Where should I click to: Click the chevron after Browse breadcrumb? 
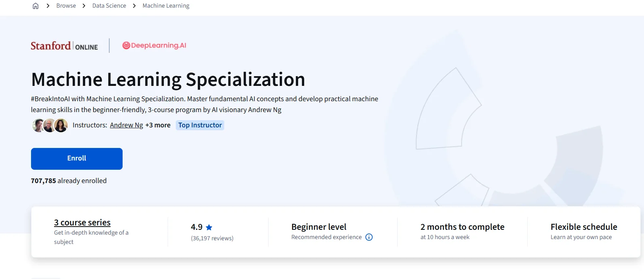click(x=84, y=6)
